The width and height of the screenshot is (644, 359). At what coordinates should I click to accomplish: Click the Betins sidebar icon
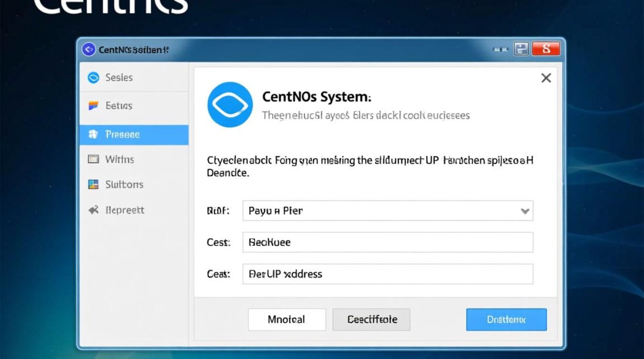coord(93,106)
